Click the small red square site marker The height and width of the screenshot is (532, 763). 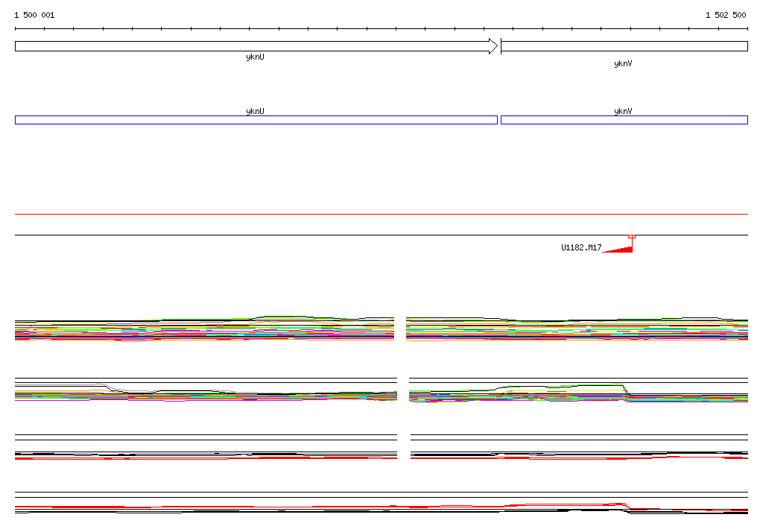pyautogui.click(x=632, y=236)
